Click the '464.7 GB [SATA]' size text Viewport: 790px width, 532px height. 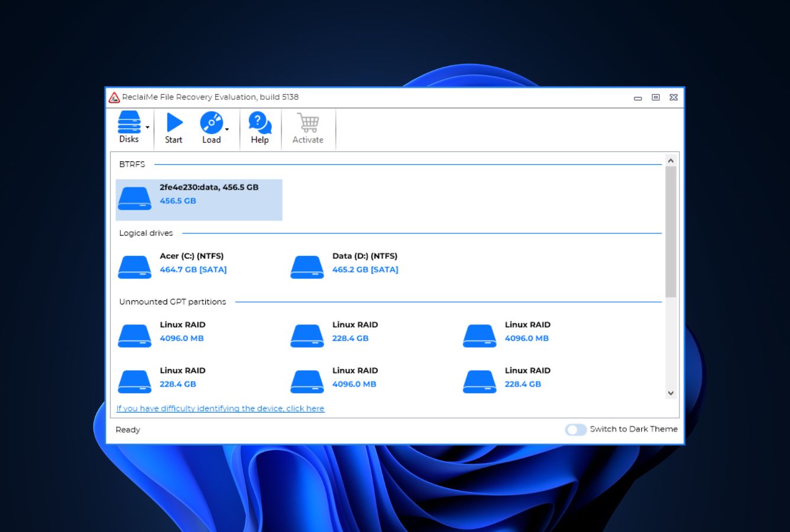pos(193,270)
